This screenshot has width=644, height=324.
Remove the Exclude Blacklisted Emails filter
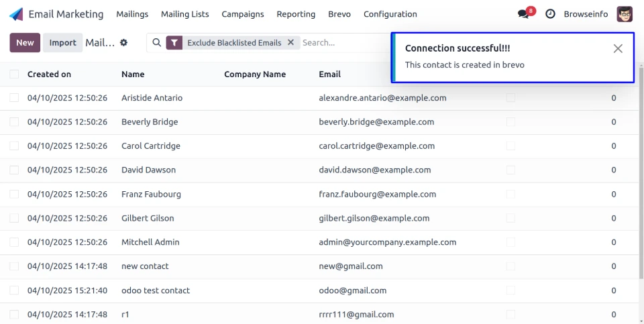pos(290,42)
